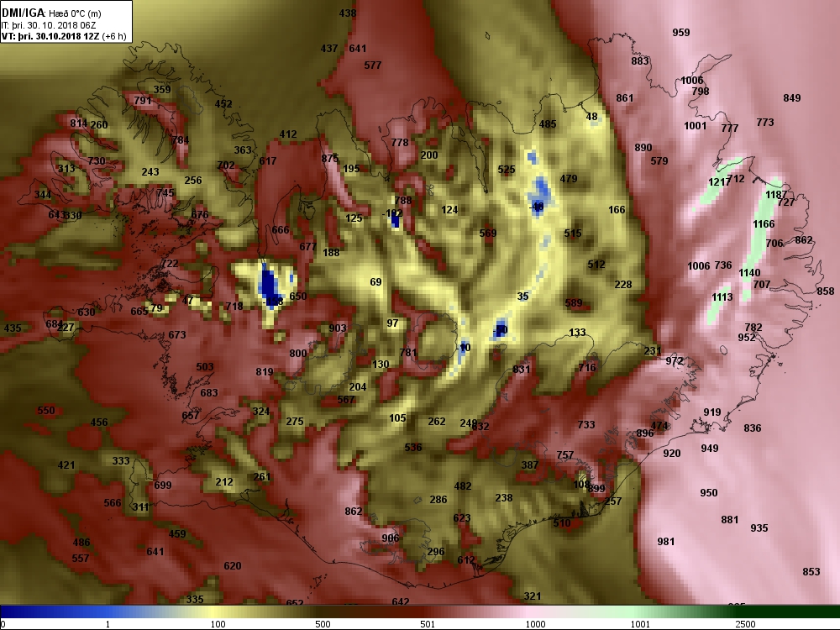
Task: Click the legend label '1000'
Action: coord(535,624)
